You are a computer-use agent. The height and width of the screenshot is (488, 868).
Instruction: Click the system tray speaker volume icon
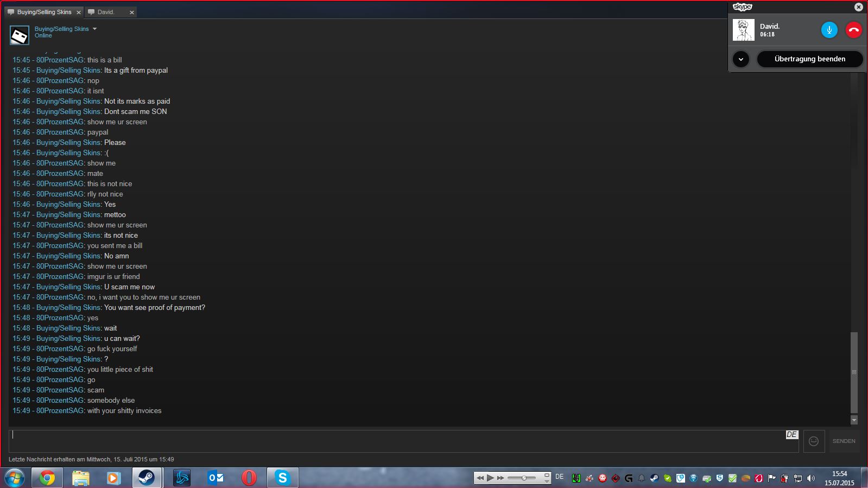pos(811,478)
